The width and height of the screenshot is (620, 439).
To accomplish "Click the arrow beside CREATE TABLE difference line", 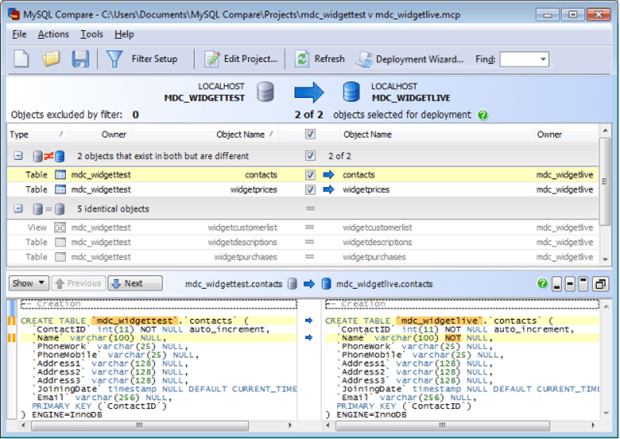I will coord(309,321).
